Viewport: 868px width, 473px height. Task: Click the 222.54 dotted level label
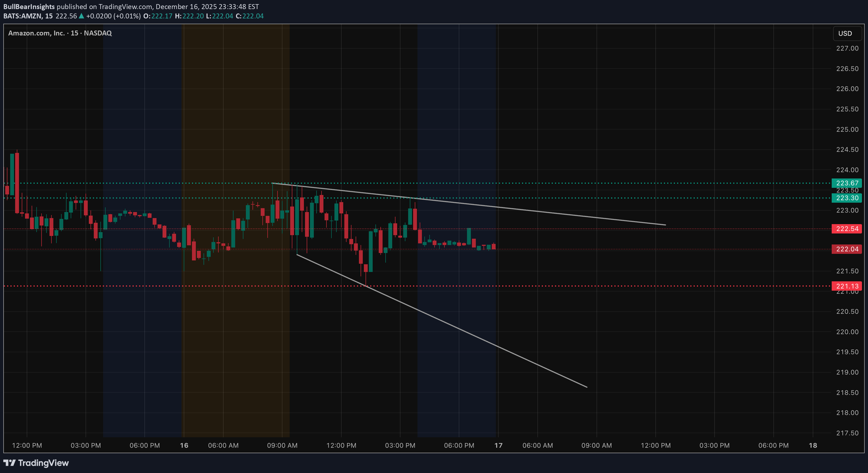tap(847, 229)
